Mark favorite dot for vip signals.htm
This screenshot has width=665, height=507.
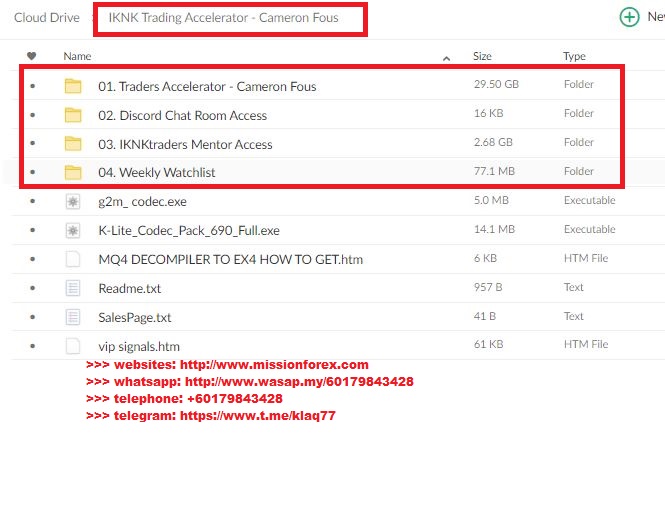[x=33, y=346]
